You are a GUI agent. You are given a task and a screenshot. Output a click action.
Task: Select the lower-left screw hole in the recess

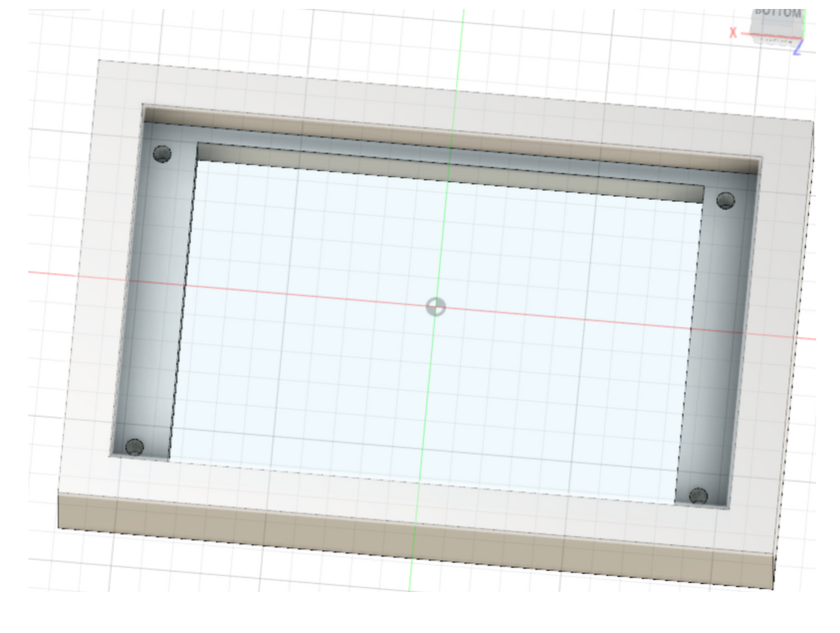click(134, 447)
